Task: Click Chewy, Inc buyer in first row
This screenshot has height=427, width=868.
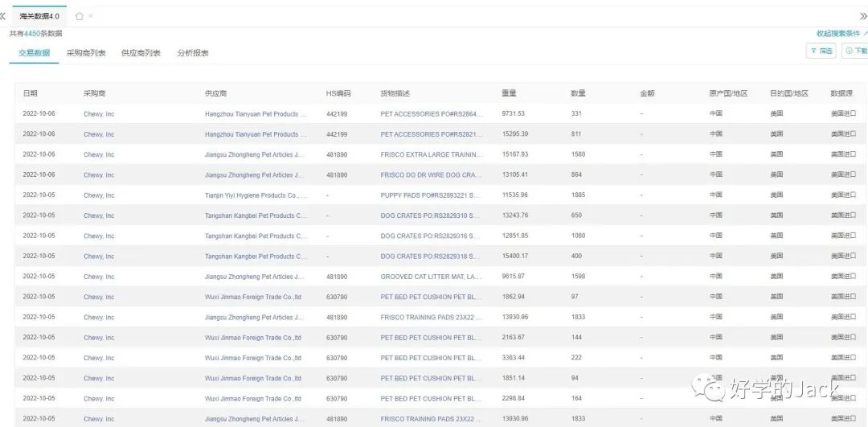Action: [x=99, y=114]
